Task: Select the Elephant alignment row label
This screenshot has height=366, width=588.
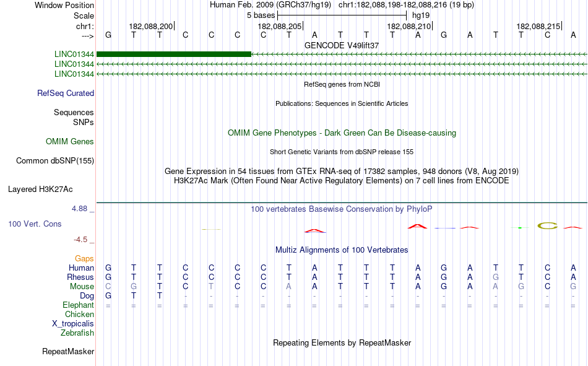Action: tap(78, 305)
